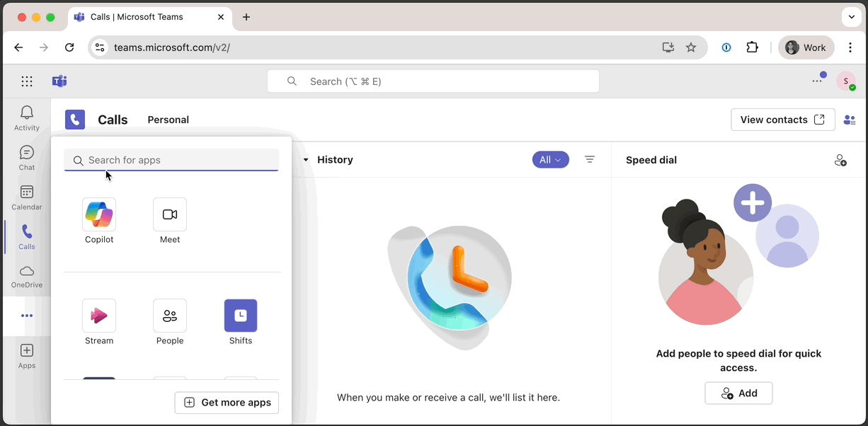Image resolution: width=868 pixels, height=426 pixels.
Task: Go back to the previous page
Action: click(x=18, y=47)
